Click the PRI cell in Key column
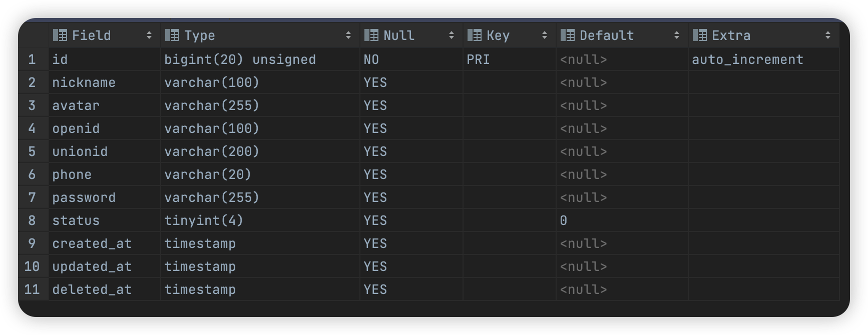 click(478, 59)
